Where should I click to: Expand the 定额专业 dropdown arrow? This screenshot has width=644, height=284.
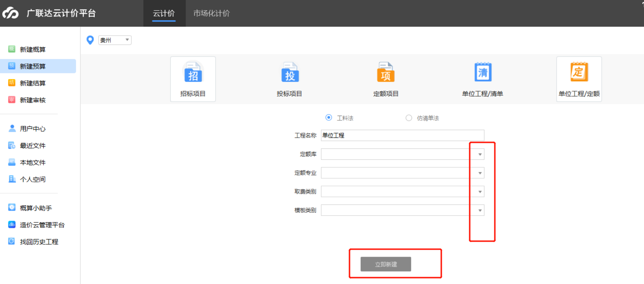click(x=480, y=173)
